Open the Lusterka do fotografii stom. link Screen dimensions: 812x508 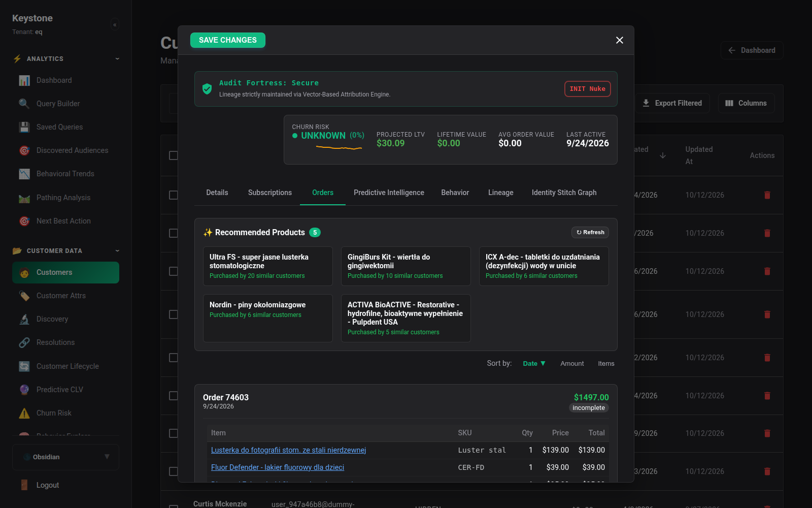point(288,450)
